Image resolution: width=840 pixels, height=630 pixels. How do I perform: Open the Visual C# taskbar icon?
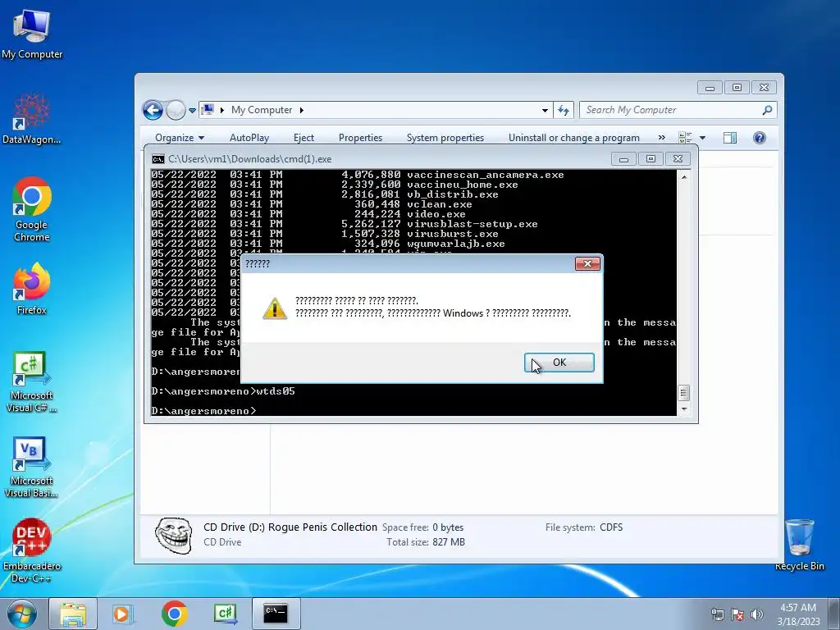tap(225, 614)
